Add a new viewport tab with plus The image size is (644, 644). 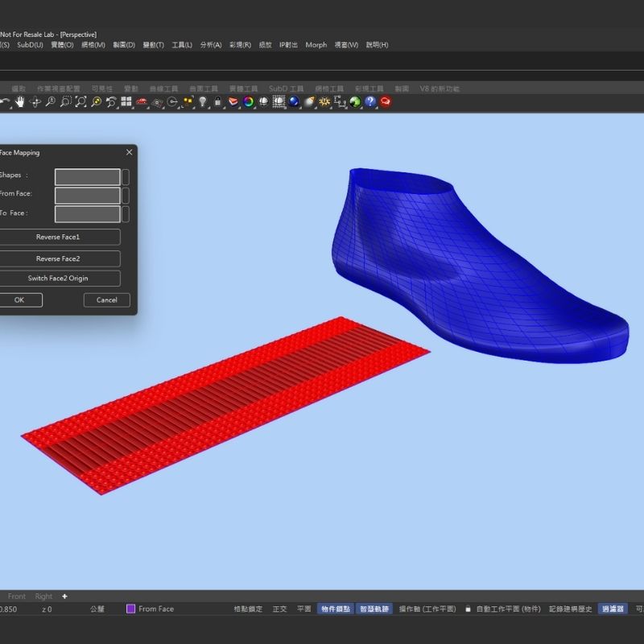[x=64, y=597]
